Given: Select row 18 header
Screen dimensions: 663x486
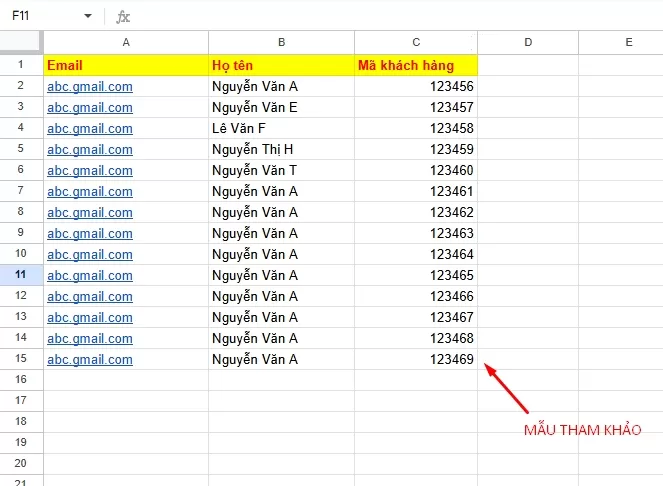Looking at the screenshot, I should click(x=21, y=422).
